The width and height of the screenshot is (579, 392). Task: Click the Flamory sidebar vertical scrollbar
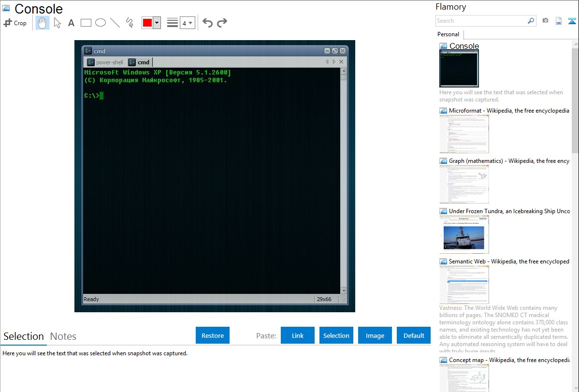coord(575,100)
